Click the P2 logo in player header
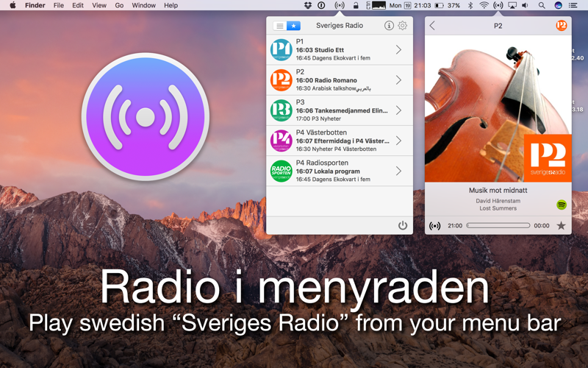Image resolution: width=588 pixels, height=368 pixels. (x=561, y=26)
